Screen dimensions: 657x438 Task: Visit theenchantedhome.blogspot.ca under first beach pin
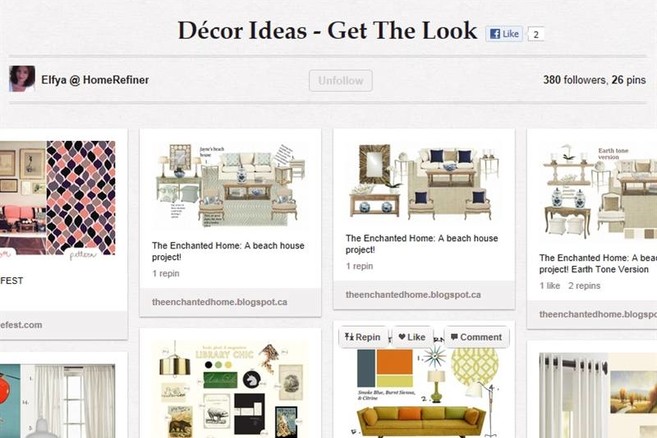click(x=220, y=302)
